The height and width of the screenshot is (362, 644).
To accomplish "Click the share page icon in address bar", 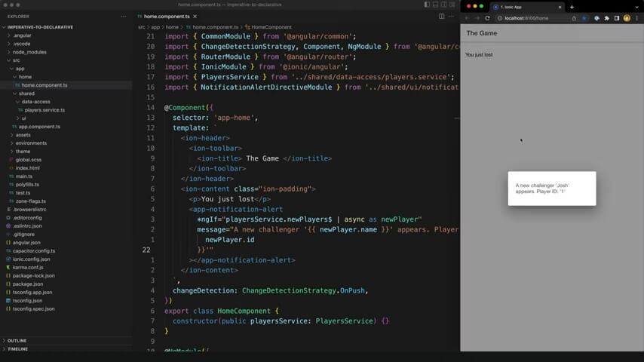I will 574,18.
